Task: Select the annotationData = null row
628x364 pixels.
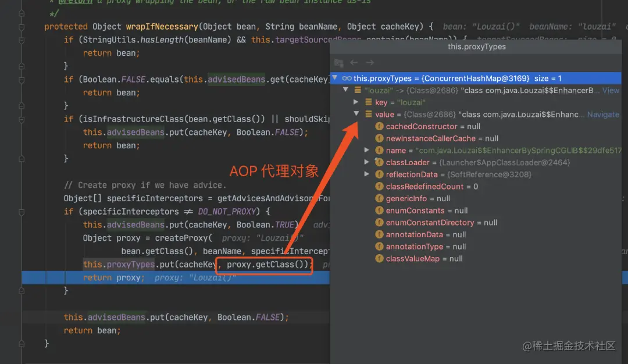Action: click(x=476, y=235)
